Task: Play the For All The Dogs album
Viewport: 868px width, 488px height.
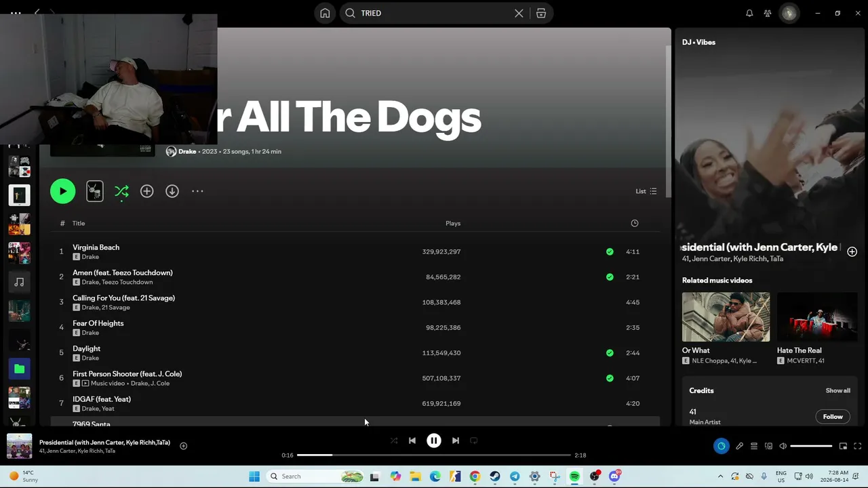Action: pos(62,191)
